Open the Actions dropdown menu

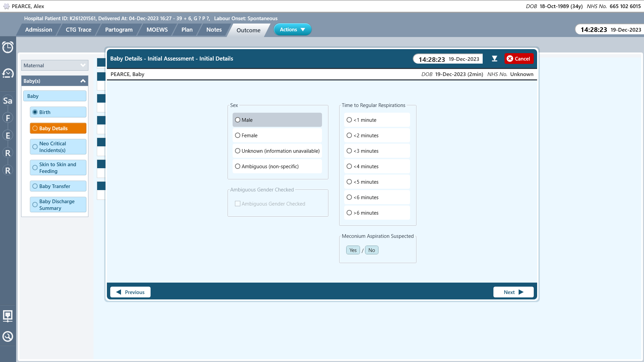pos(292,30)
